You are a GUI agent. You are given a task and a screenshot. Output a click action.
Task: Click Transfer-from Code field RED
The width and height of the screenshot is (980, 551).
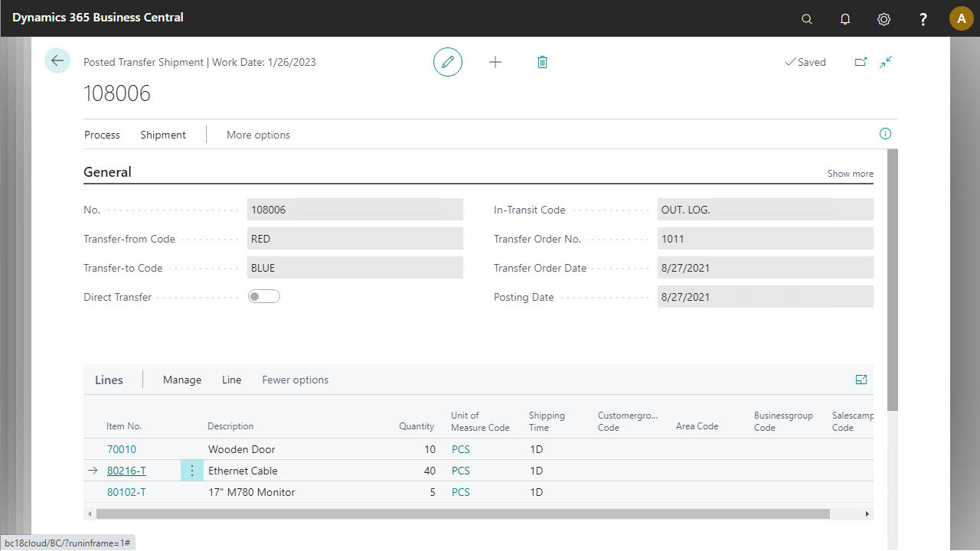(355, 239)
